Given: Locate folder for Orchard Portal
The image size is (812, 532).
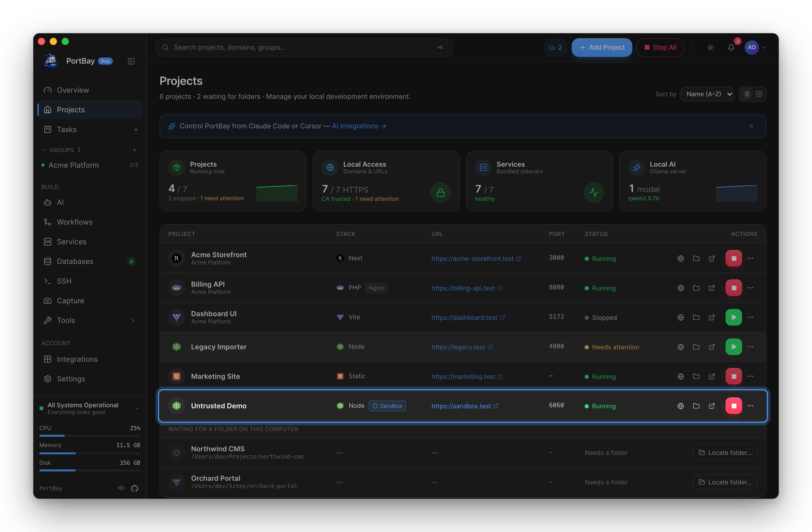Looking at the screenshot, I should (725, 482).
